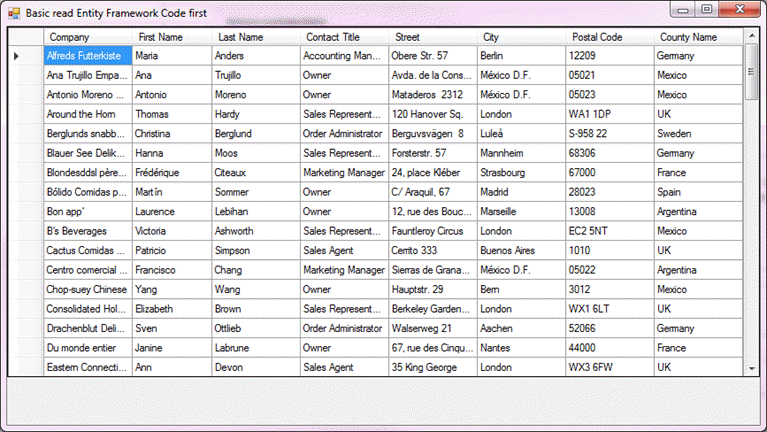Sort by the Company column header
The width and height of the screenshot is (767, 432).
88,37
